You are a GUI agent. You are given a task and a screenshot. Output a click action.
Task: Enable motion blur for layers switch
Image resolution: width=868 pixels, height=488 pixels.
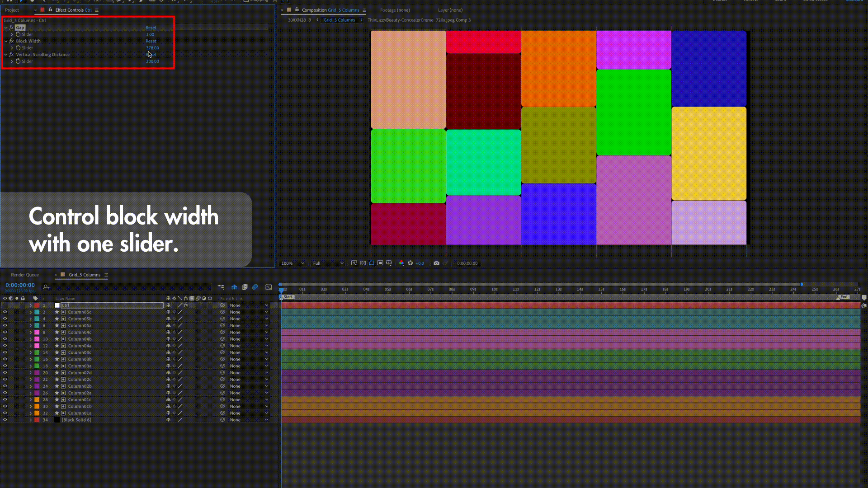[x=255, y=287]
